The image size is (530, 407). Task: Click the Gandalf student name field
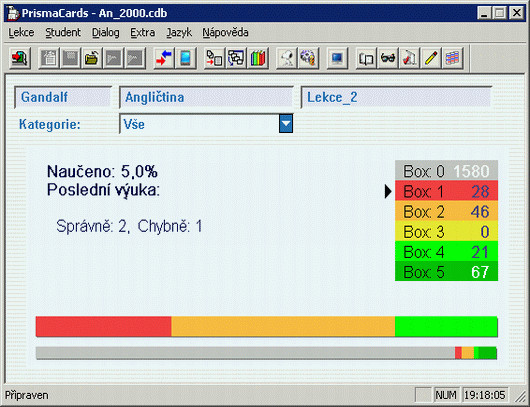tap(63, 97)
